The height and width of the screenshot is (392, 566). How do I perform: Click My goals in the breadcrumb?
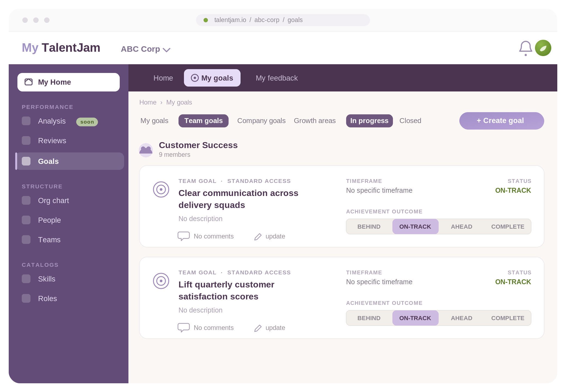[x=179, y=102]
